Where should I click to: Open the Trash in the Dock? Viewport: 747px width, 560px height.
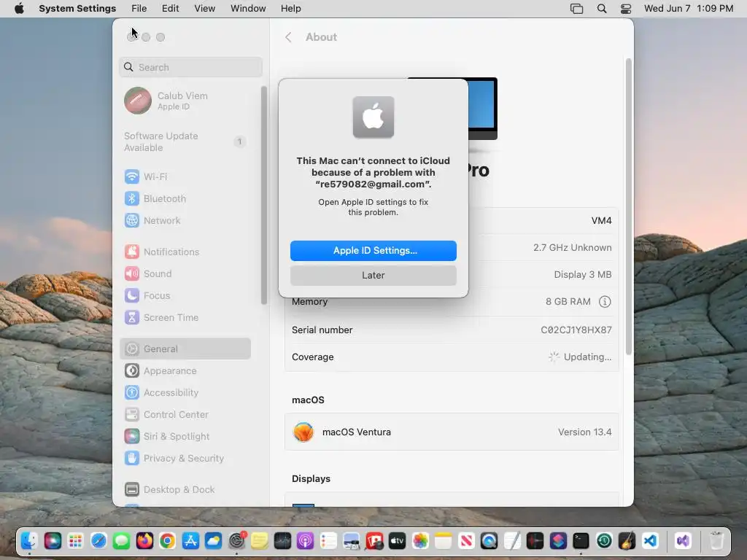click(x=716, y=541)
